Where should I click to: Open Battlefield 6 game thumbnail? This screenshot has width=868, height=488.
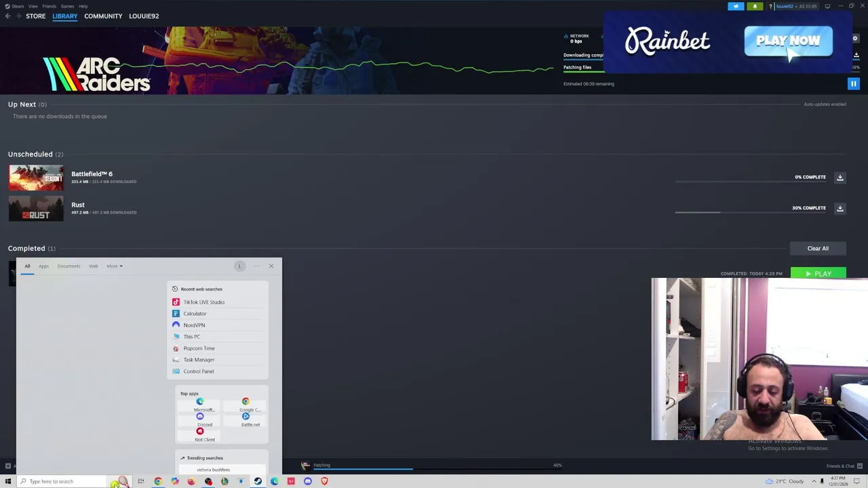pos(36,178)
